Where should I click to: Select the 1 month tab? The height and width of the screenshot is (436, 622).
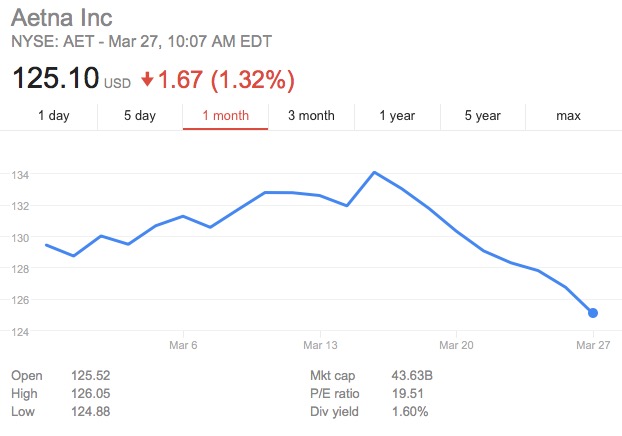(225, 116)
